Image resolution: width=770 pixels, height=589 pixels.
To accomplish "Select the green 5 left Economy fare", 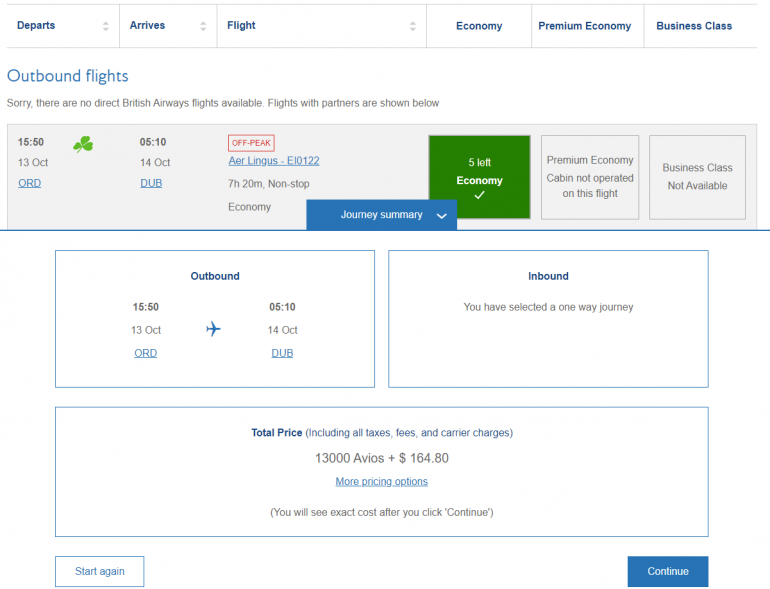I will (479, 177).
